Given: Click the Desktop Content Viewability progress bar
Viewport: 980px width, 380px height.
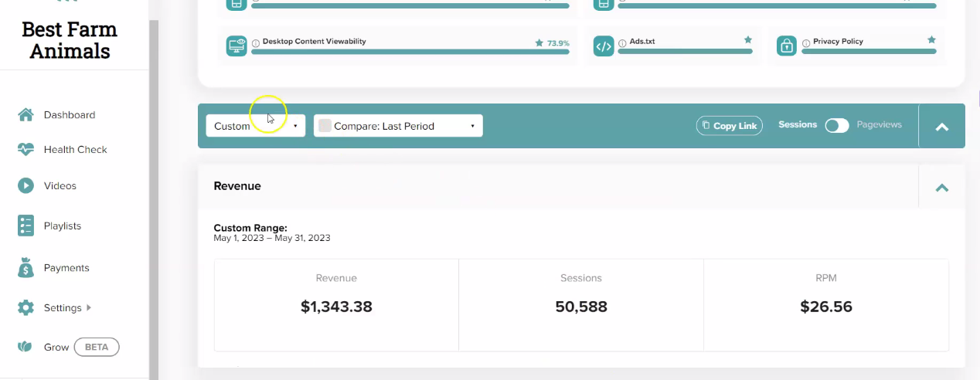Looking at the screenshot, I should click(x=410, y=52).
